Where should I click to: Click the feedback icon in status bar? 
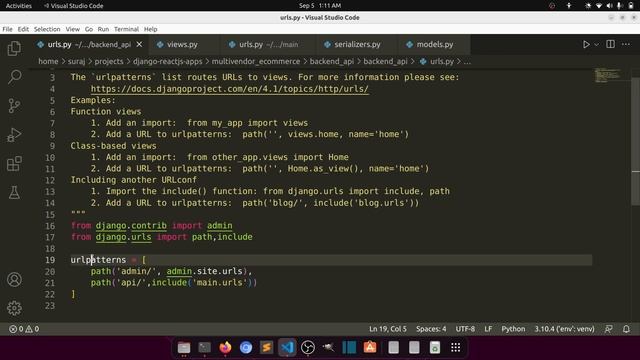[x=609, y=329]
